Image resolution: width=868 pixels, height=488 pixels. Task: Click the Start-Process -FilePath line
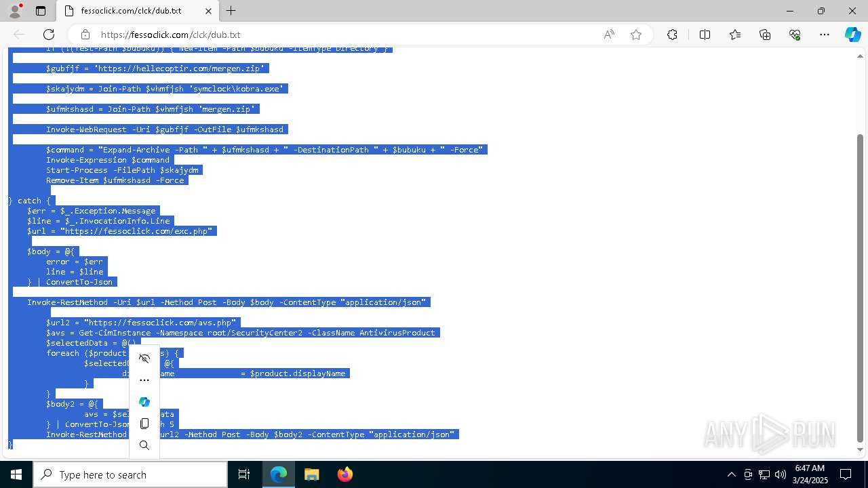[x=122, y=170]
